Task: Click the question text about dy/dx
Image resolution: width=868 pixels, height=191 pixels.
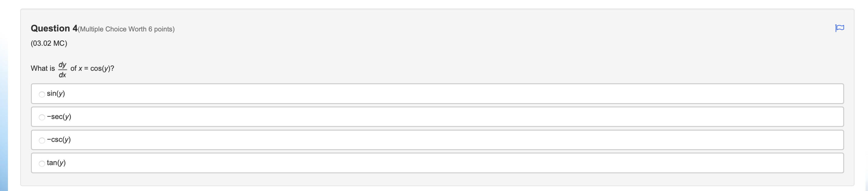Action: click(72, 68)
